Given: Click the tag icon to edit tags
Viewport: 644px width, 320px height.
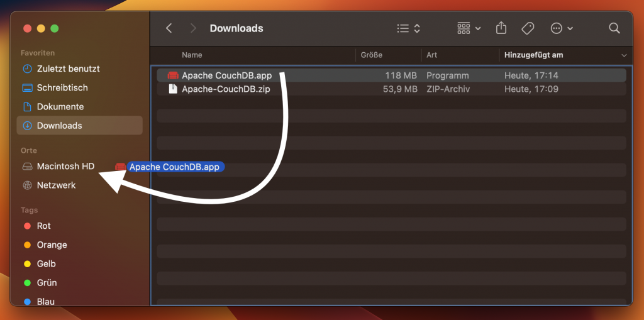Looking at the screenshot, I should point(528,28).
